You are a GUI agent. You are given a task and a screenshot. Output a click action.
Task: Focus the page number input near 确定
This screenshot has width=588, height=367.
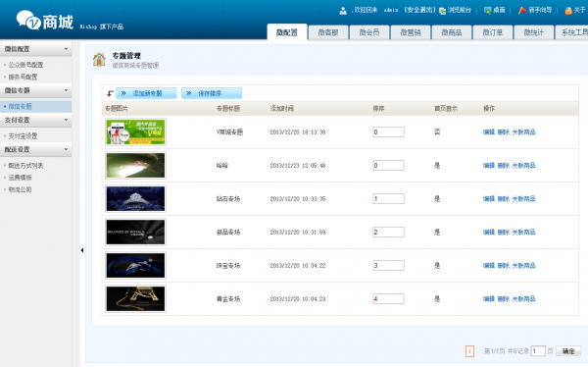pos(538,351)
